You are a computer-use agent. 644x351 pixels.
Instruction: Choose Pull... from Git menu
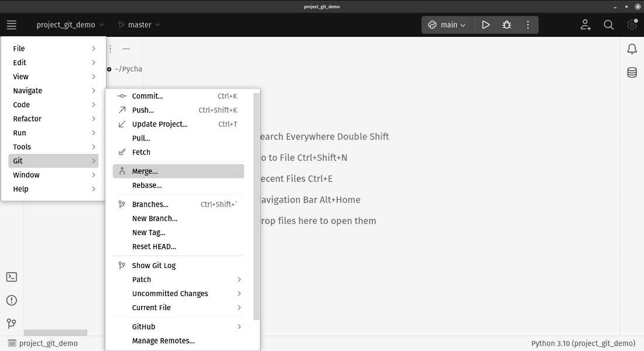[x=178, y=138]
